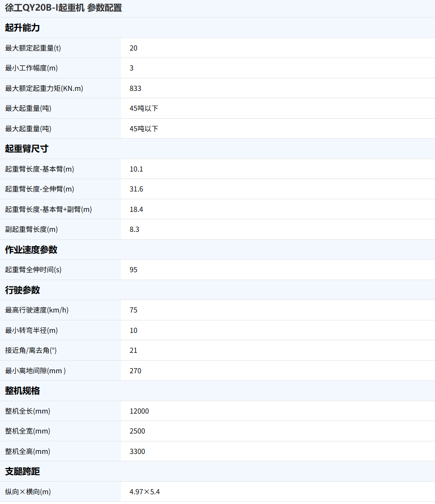The image size is (435, 504).
Task: Click the 最高行驶速度(km/h) label
Action: pyautogui.click(x=37, y=310)
